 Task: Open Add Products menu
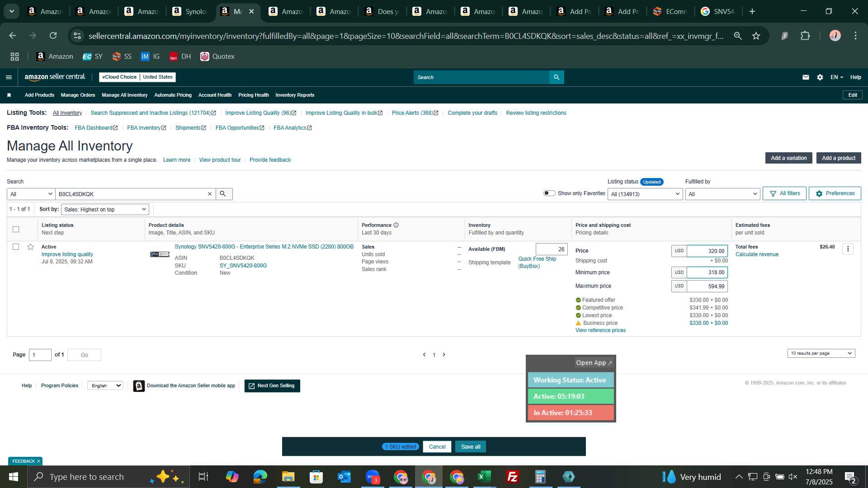(39, 95)
